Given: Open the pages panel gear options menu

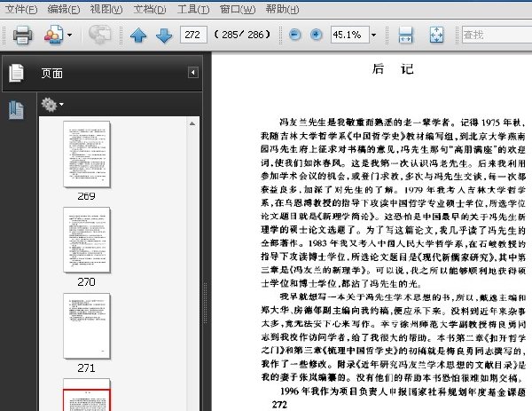Looking at the screenshot, I should tap(52, 104).
